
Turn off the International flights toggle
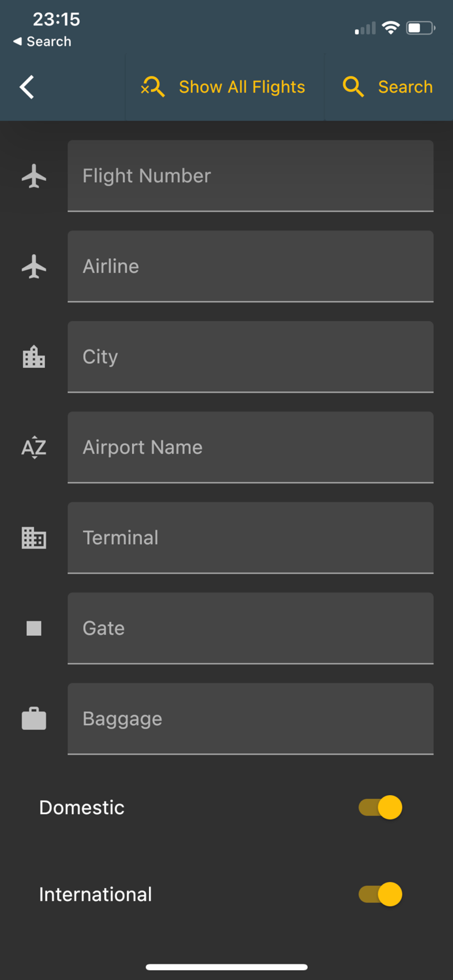tap(381, 894)
